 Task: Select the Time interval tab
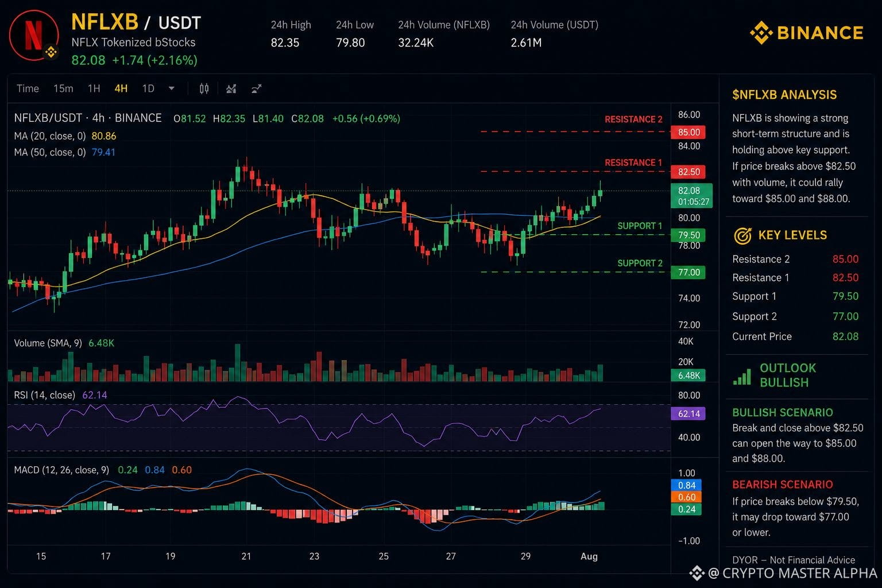28,88
